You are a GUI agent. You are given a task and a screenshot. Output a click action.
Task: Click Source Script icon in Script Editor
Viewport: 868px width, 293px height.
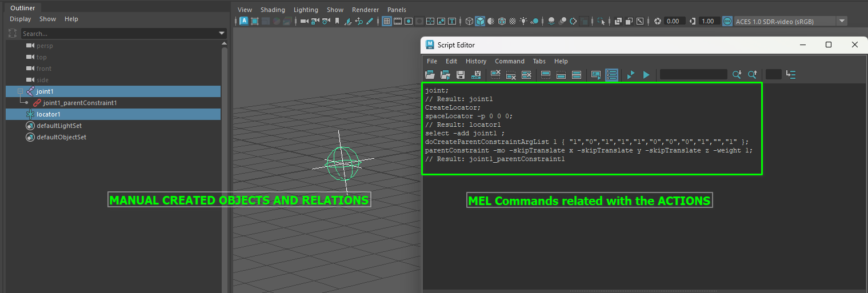(x=445, y=75)
